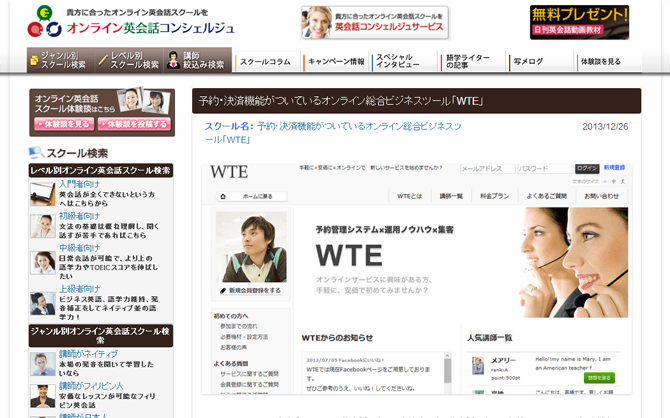This screenshot has height=418, width=670.
Task: Go to キャンペーン情報 menu item
Action: pos(336,62)
